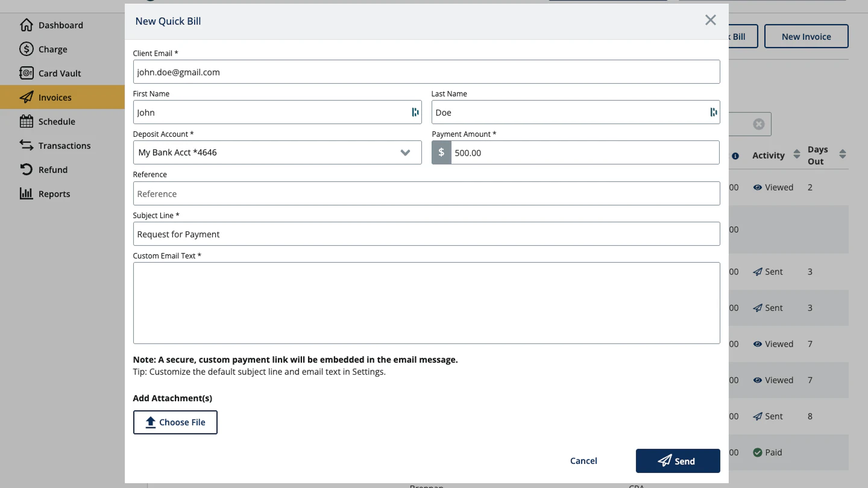
Task: Select the Dashboard home icon in sidebar
Action: pos(27,25)
